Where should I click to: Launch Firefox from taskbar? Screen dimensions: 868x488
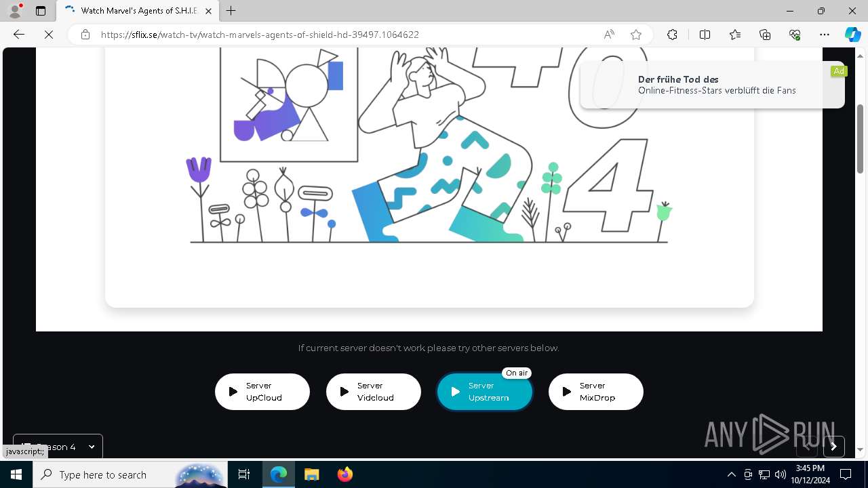344,474
